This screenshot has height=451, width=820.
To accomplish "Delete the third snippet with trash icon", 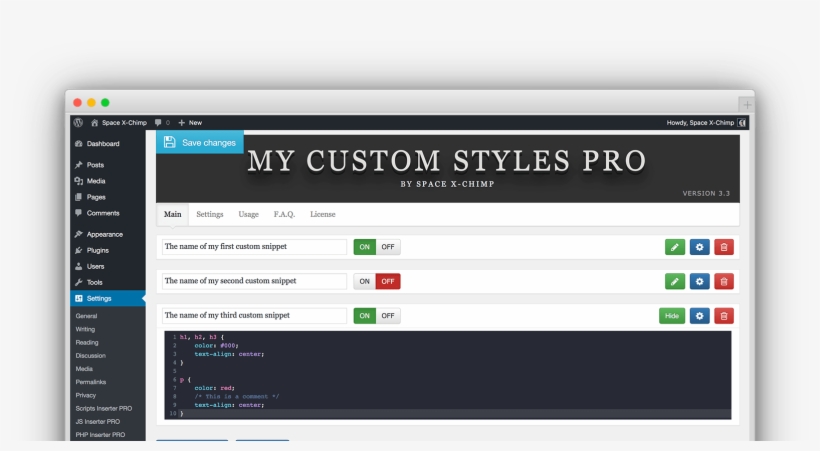I will click(x=724, y=316).
